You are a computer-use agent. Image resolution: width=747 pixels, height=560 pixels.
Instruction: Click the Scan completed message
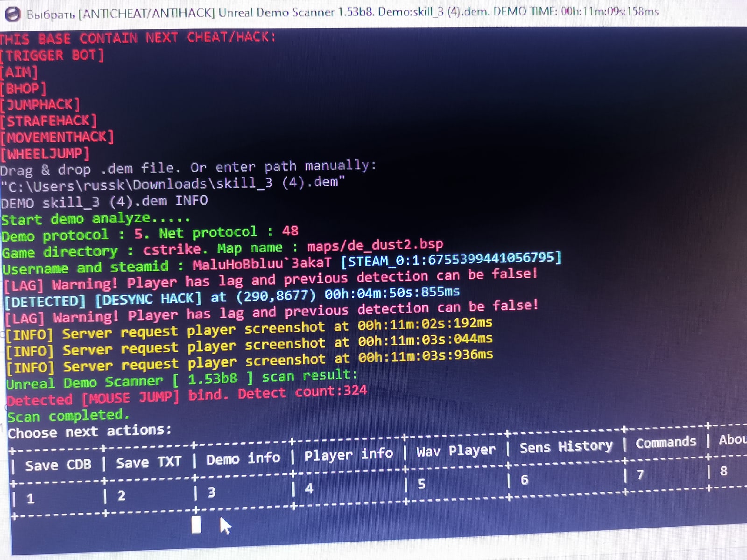[x=68, y=415]
